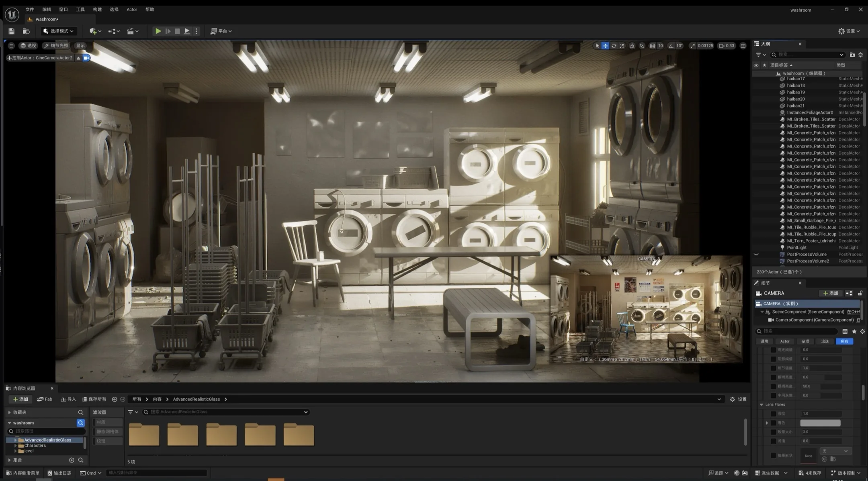This screenshot has width=868, height=481.
Task: Toggle surface snapping icon in the viewport
Action: click(642, 46)
